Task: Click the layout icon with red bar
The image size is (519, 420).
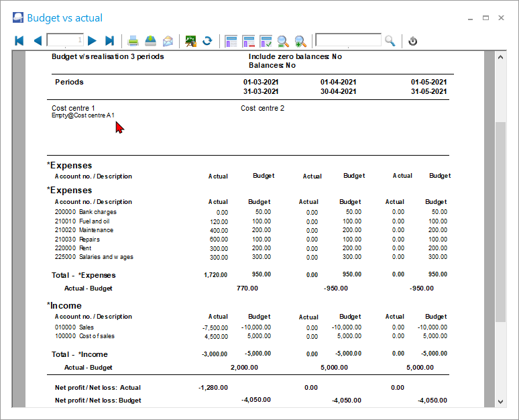Action: (249, 41)
